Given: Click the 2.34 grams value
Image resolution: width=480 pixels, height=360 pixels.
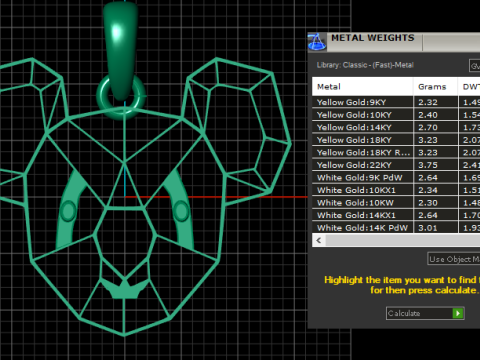Looking at the screenshot, I should tap(428, 190).
